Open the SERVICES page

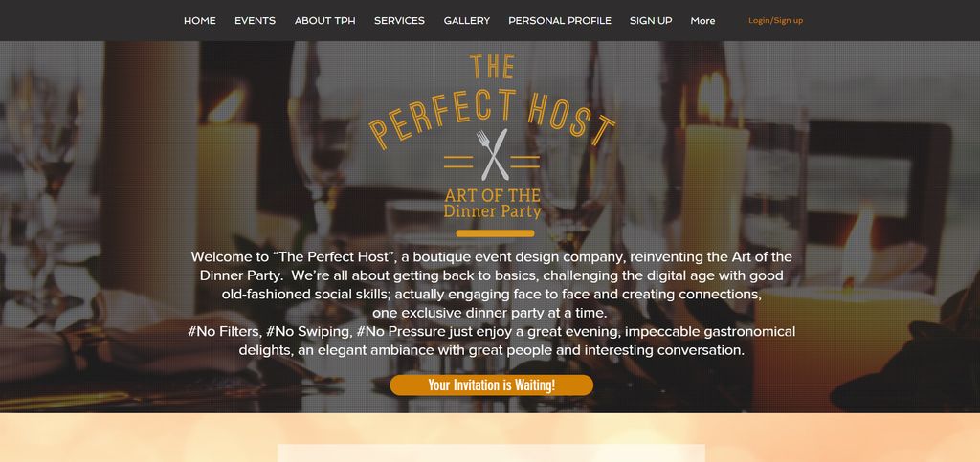[x=399, y=21]
